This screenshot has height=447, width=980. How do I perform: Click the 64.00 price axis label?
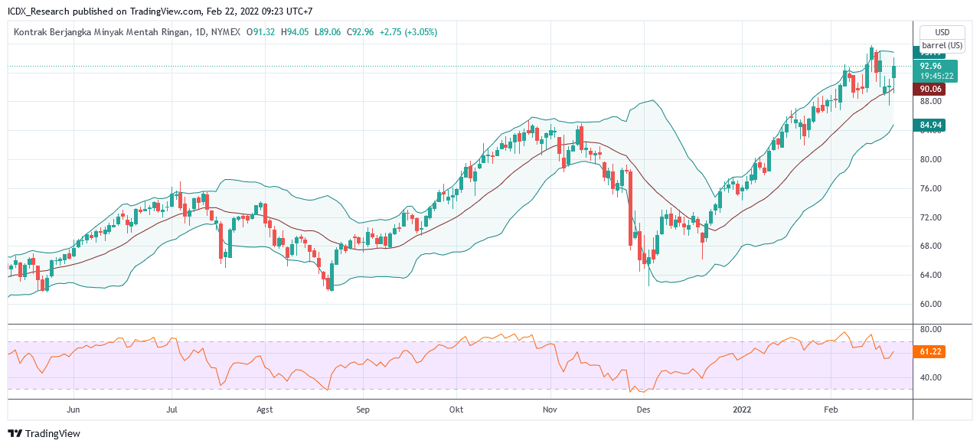coord(930,275)
